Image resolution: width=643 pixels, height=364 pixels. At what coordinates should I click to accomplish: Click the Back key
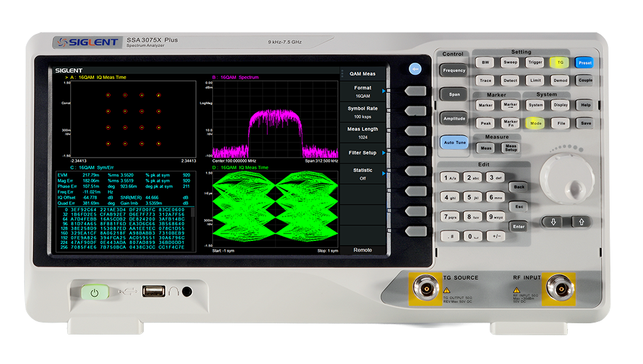tap(519, 187)
